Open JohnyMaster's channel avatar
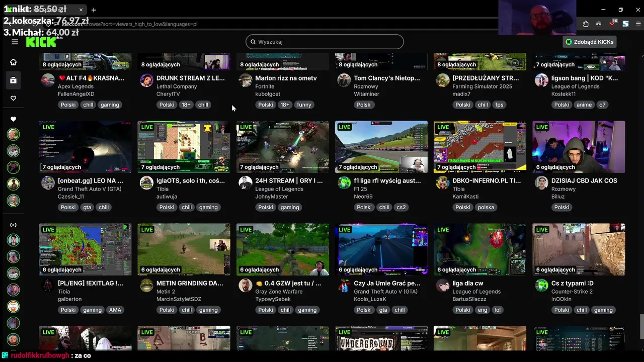Screen dimensions: 644x362 click(246, 183)
